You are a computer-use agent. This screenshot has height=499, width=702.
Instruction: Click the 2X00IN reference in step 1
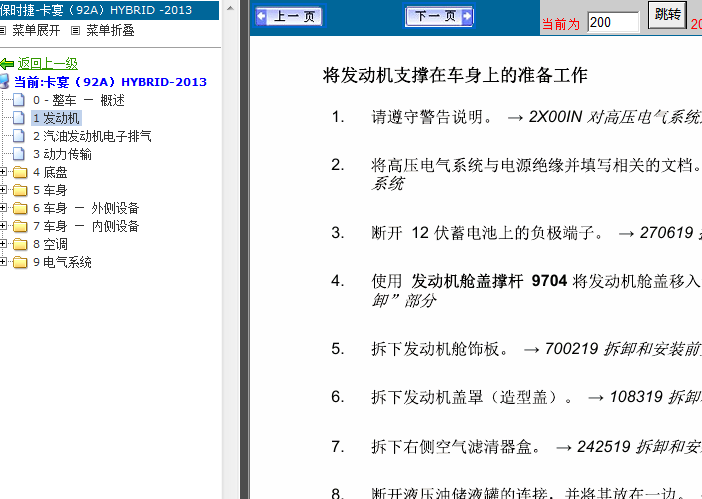pyautogui.click(x=555, y=117)
